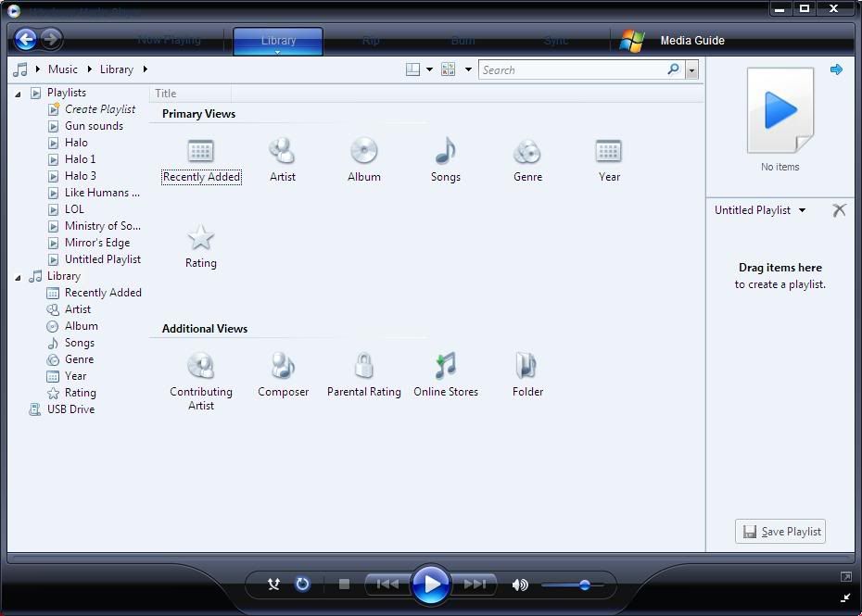Select USB Drive in the tree

[70, 409]
